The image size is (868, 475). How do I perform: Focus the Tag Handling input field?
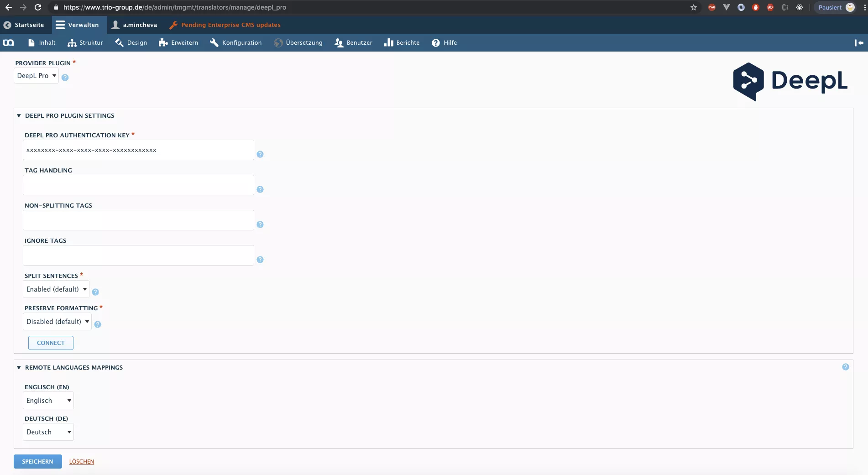138,185
